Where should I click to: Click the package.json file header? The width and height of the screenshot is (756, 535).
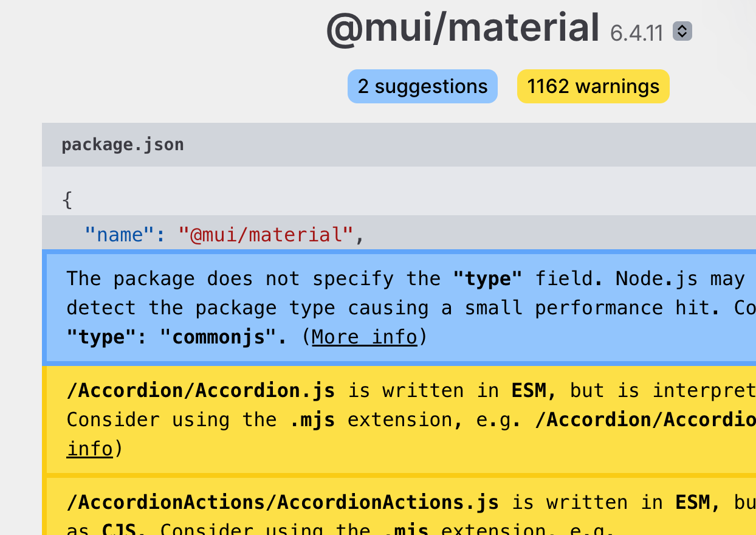tap(123, 145)
